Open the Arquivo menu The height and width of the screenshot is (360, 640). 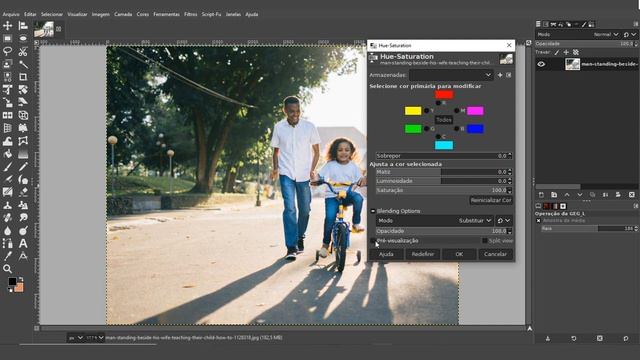[11, 14]
